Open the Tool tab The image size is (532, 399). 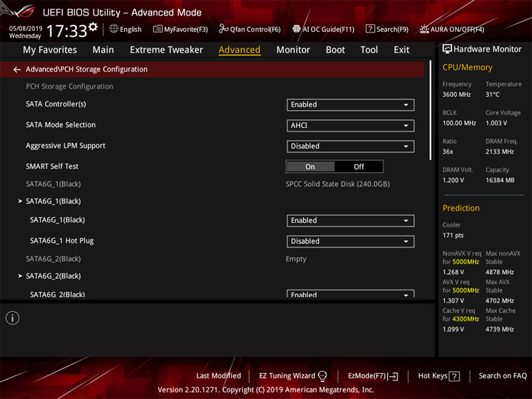pyautogui.click(x=369, y=50)
